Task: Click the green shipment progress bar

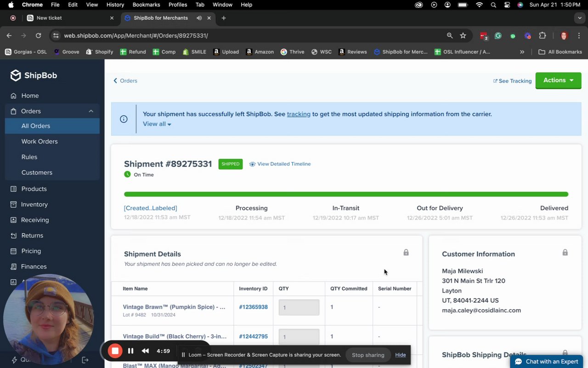Action: tap(346, 195)
